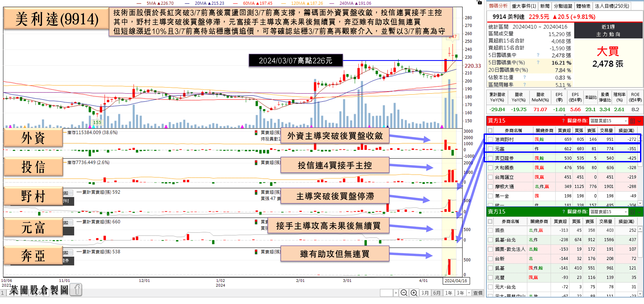Expand the chevron at right of 買方15 header
This screenshot has height=304, width=644.
pos(639,121)
